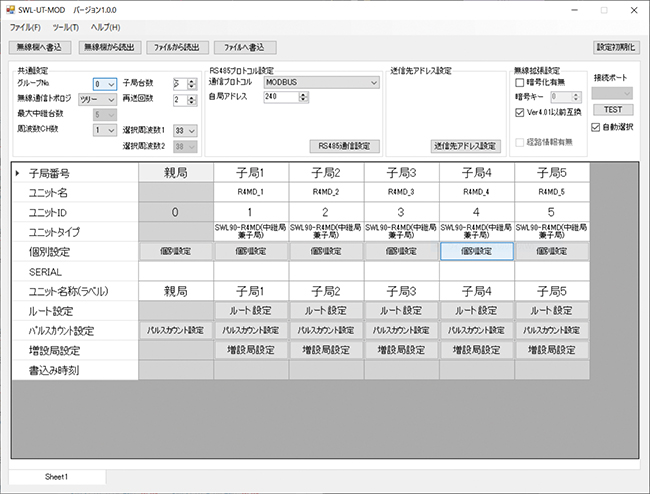Select the SERIAL cell for 子局1

(251, 271)
